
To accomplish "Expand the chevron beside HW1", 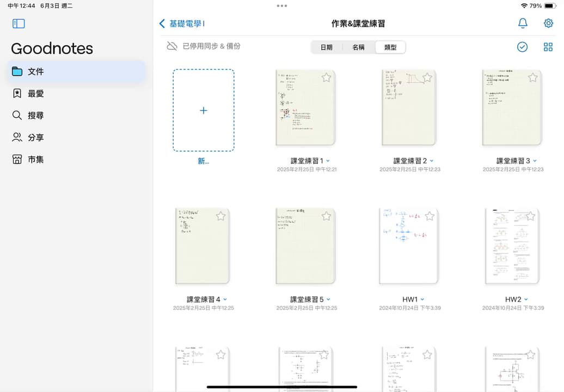I will pos(422,299).
